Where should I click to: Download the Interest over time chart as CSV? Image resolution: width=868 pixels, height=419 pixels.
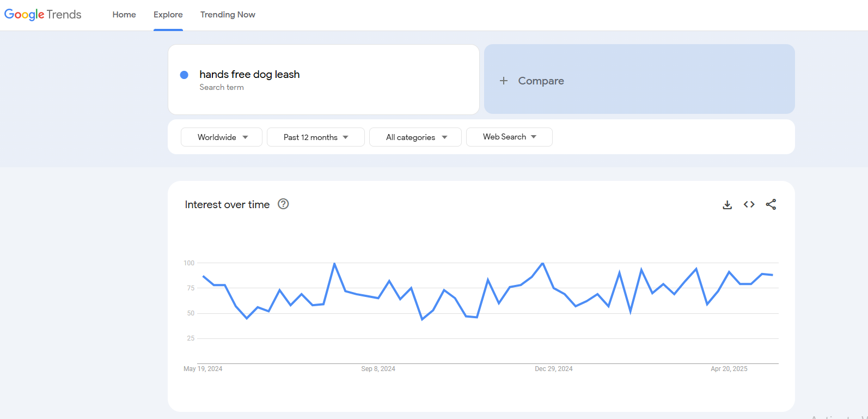click(x=727, y=205)
